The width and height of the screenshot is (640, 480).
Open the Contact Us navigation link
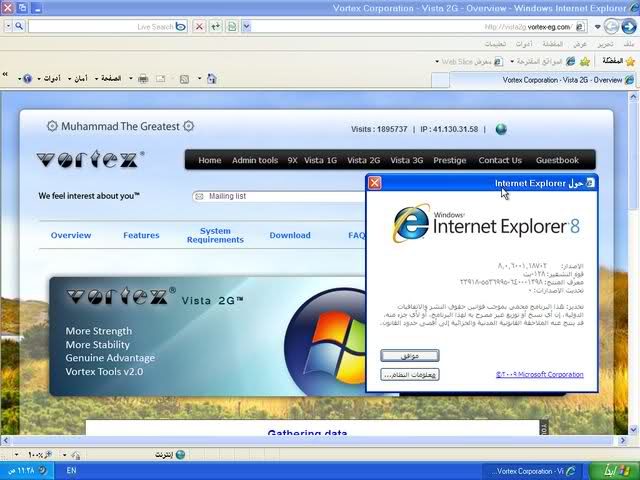click(500, 160)
